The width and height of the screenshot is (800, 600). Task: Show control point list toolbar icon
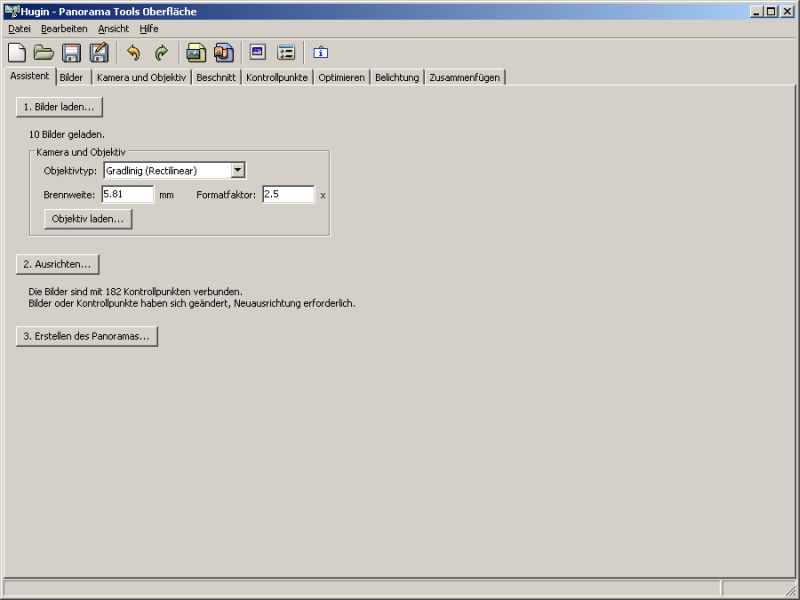point(286,52)
